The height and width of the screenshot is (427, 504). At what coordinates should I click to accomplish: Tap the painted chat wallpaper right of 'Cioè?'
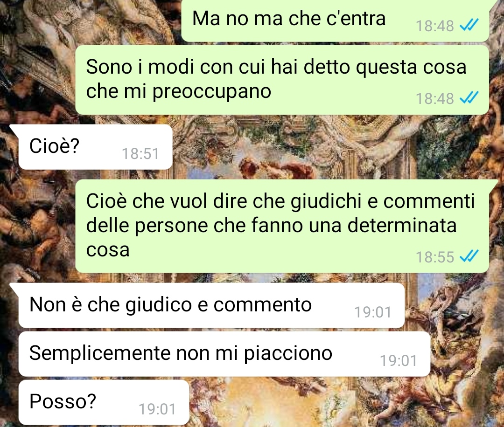(x=322, y=147)
